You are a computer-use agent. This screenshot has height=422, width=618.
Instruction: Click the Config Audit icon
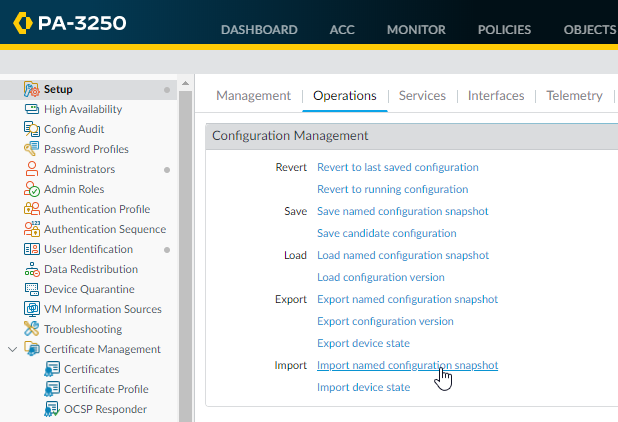(x=30, y=129)
